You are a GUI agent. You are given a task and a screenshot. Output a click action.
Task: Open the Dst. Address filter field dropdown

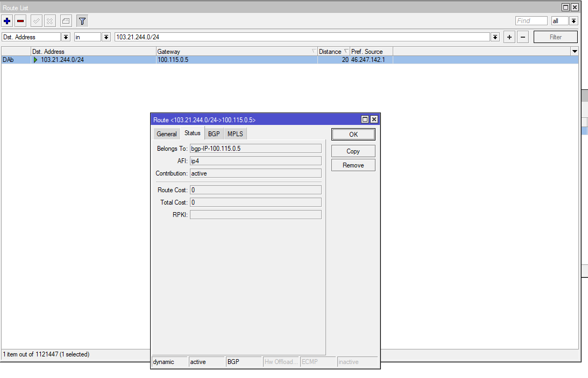(66, 37)
